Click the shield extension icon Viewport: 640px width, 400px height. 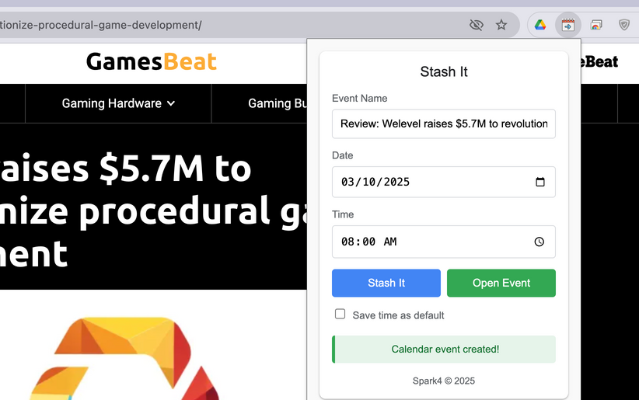[624, 25]
